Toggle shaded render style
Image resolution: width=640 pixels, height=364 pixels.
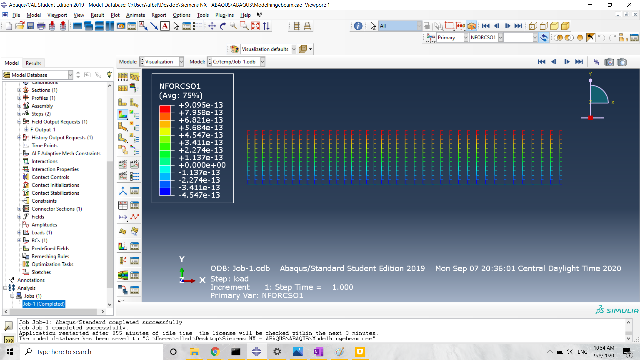565,26
